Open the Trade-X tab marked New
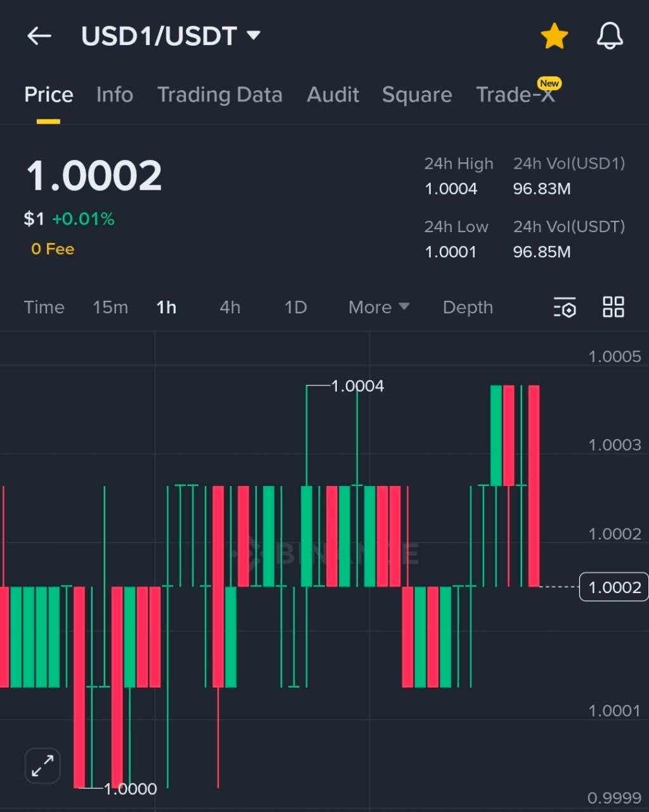 click(516, 95)
